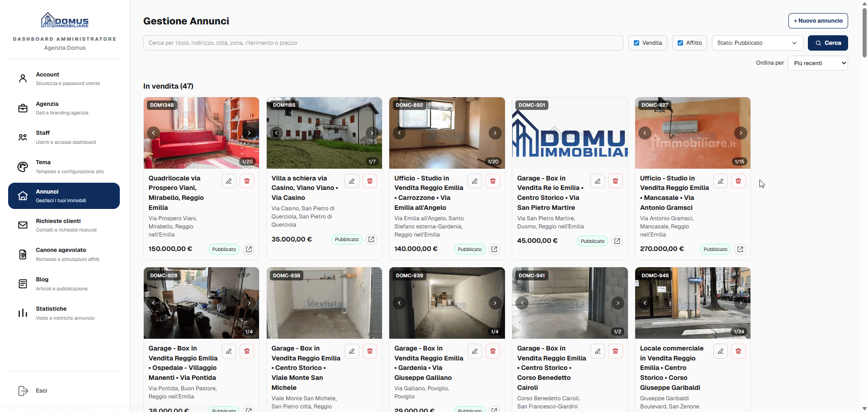Click the Cerca search button

point(828,43)
